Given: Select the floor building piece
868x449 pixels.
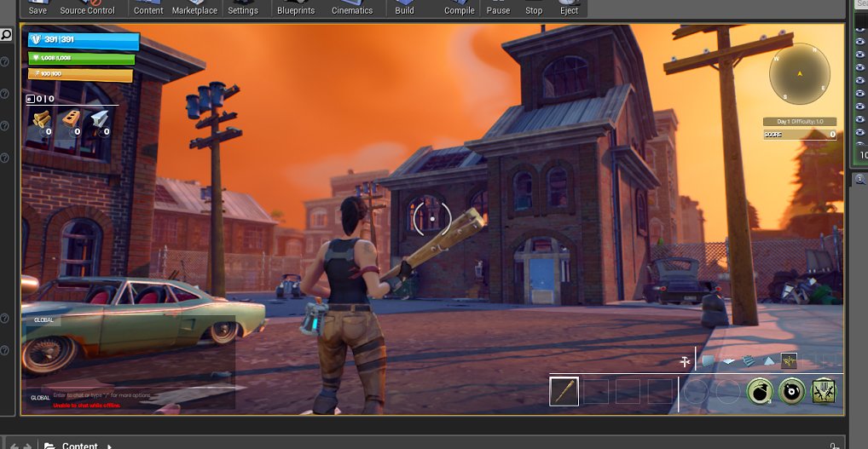Looking at the screenshot, I should click(729, 361).
